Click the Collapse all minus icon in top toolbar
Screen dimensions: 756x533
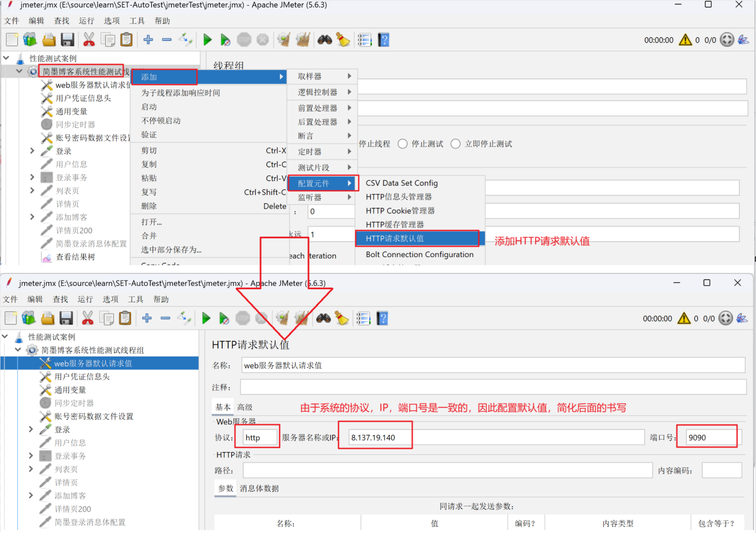(167, 40)
